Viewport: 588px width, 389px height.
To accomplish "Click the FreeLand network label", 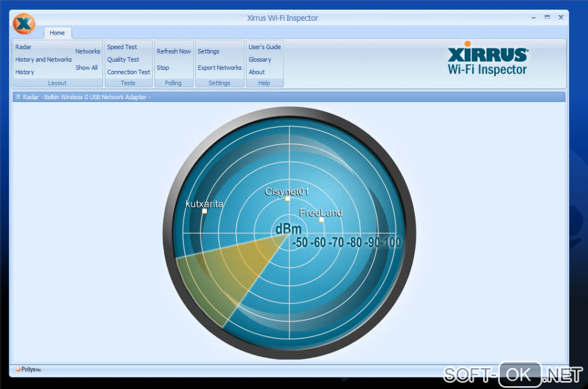I will click(321, 213).
